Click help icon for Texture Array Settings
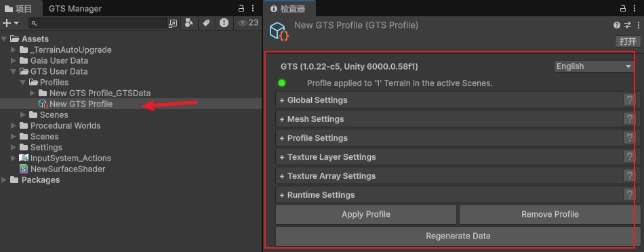 [629, 175]
